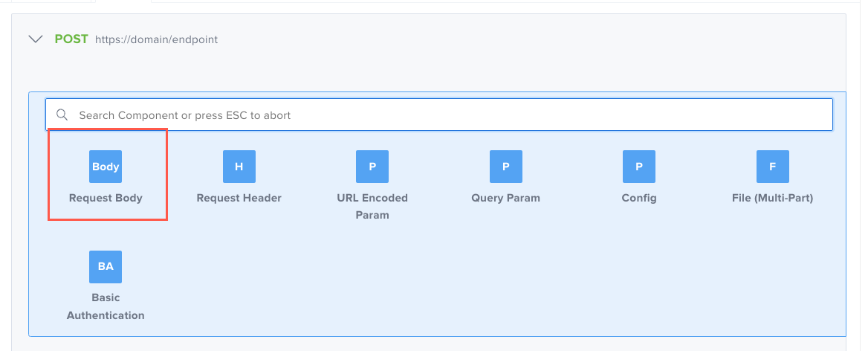
Task: Click the https://domain/endpoint URL text
Action: coord(157,39)
